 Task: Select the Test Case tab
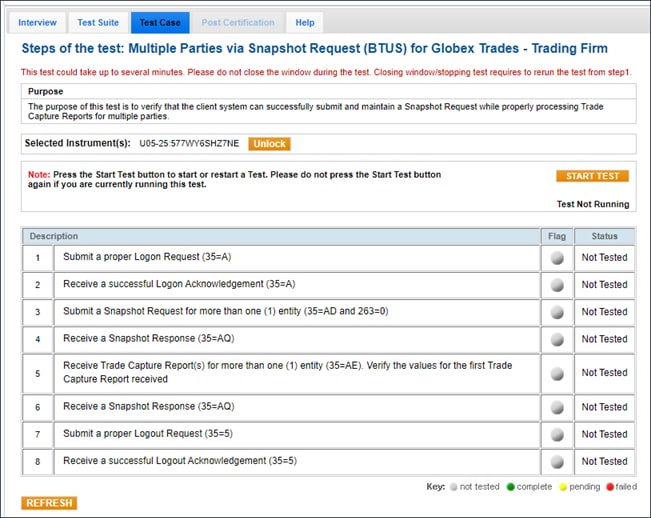click(x=159, y=22)
